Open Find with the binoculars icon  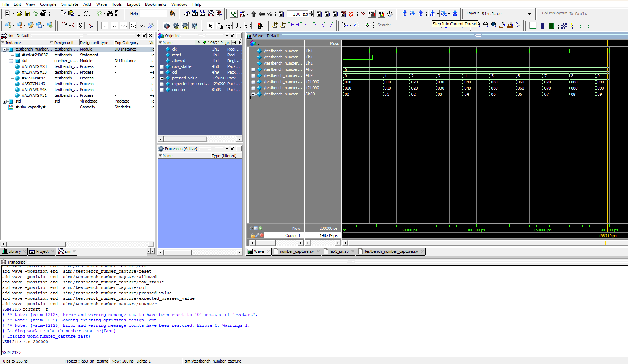pyautogui.click(x=110, y=14)
